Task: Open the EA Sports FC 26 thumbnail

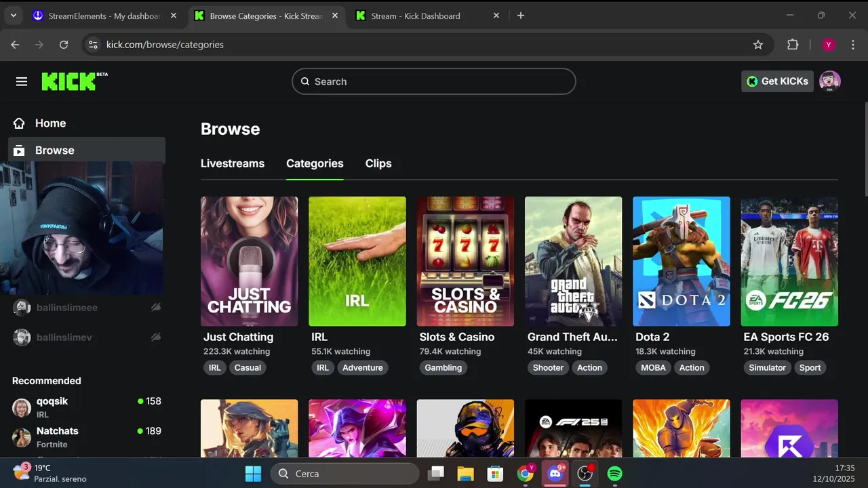Action: (789, 261)
